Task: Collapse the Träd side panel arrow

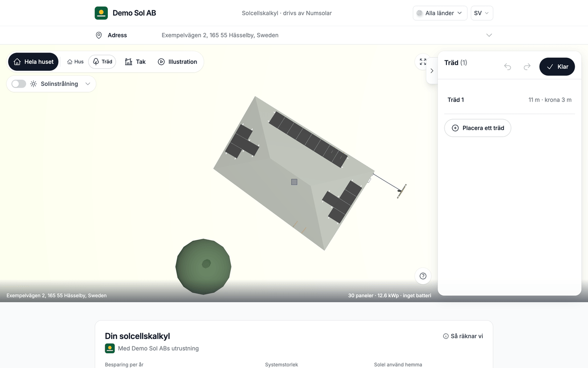Action: [432, 71]
